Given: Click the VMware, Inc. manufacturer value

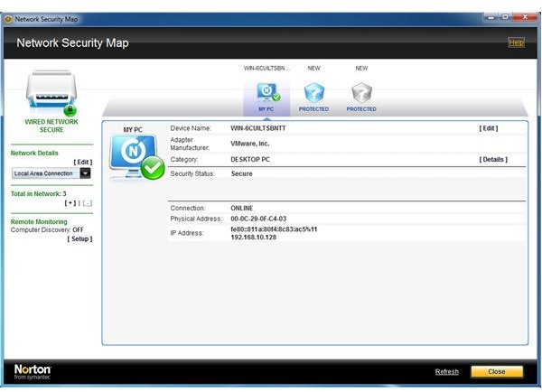Looking at the screenshot, I should coord(250,144).
